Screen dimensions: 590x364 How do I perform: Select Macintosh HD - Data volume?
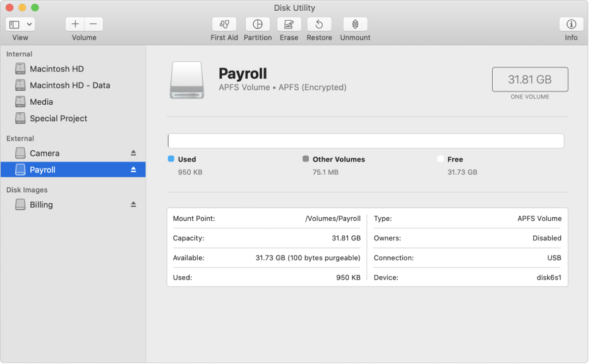[73, 85]
